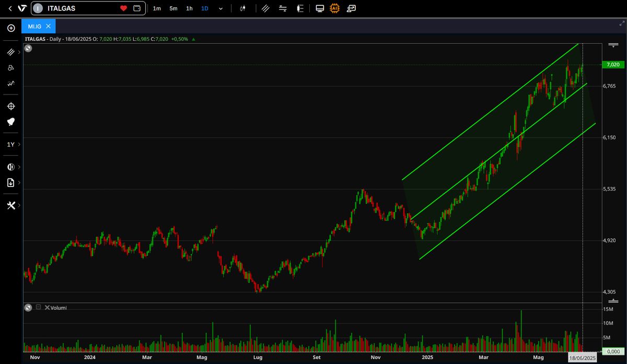Viewport: 627px width, 364px height.
Task: Toggle the red heart favorite for ITALGAS
Action: tap(124, 8)
